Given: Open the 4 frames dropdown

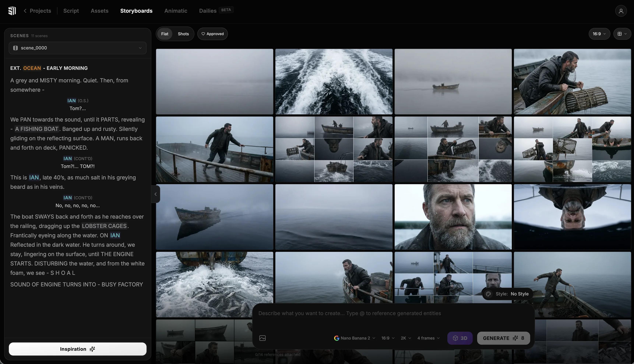Looking at the screenshot, I should point(429,338).
